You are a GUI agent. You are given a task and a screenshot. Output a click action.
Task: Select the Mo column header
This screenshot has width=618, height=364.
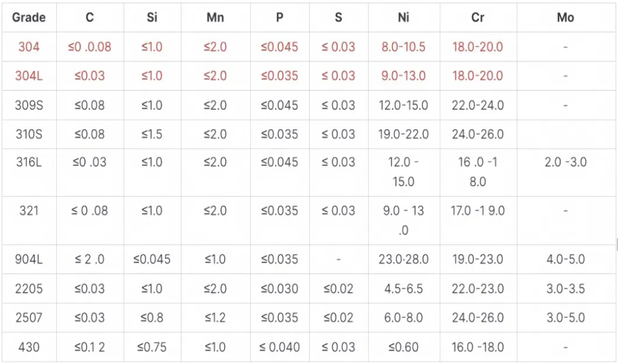click(x=565, y=18)
